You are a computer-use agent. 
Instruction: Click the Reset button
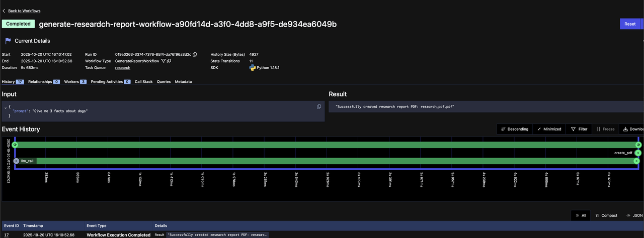click(630, 24)
